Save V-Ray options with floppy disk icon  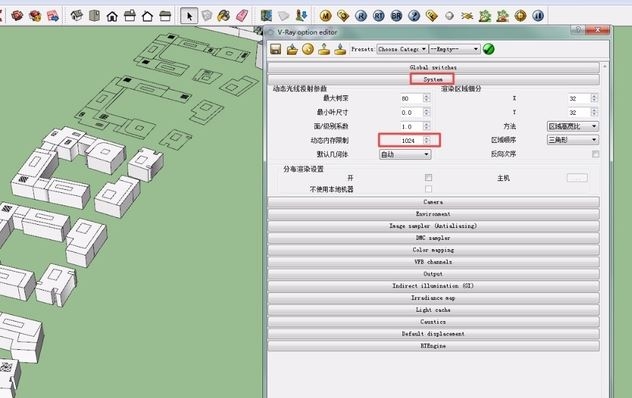(x=276, y=49)
